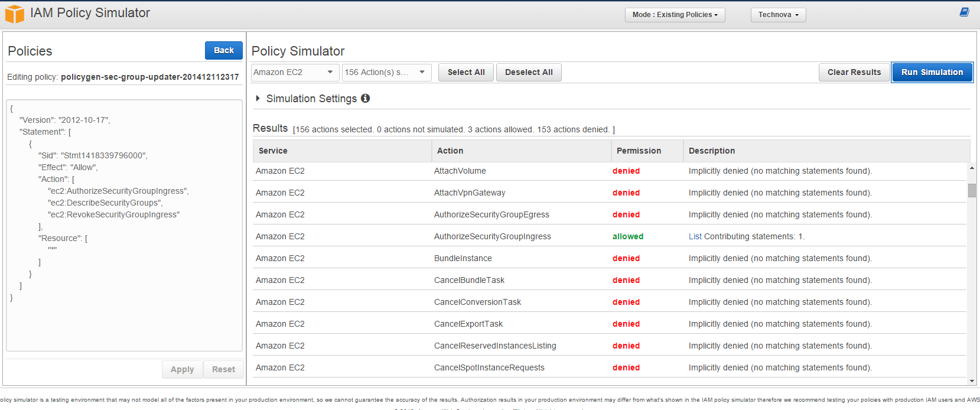Open the Technova account menu
This screenshot has height=410, width=980.
click(778, 15)
